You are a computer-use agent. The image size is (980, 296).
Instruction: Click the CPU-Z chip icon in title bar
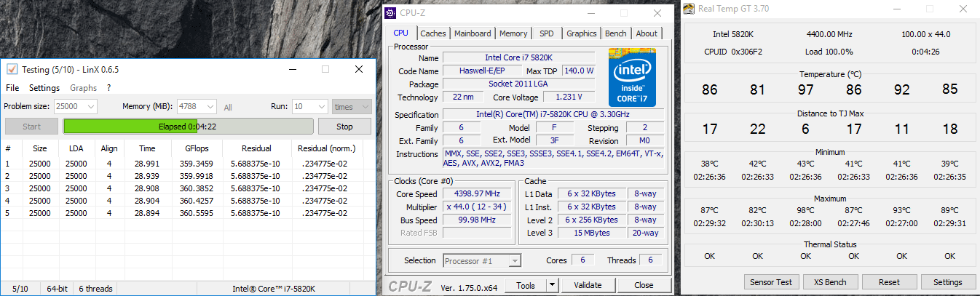[x=392, y=12]
